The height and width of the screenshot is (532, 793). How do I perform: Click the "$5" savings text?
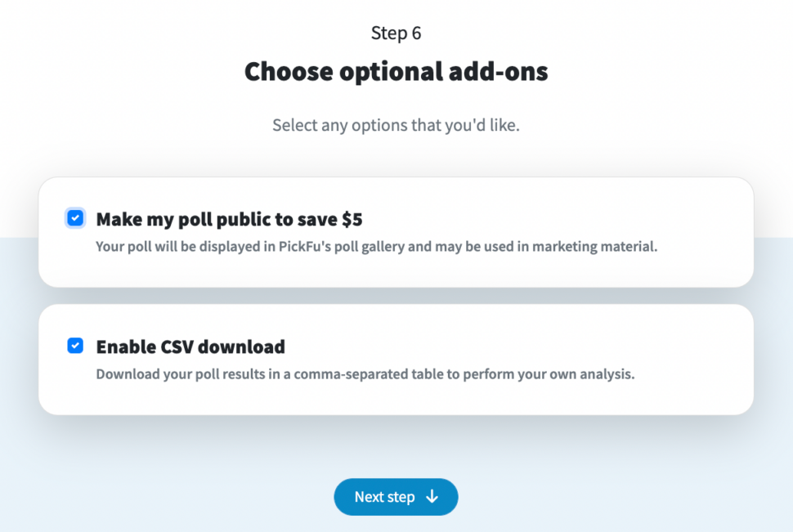(352, 219)
